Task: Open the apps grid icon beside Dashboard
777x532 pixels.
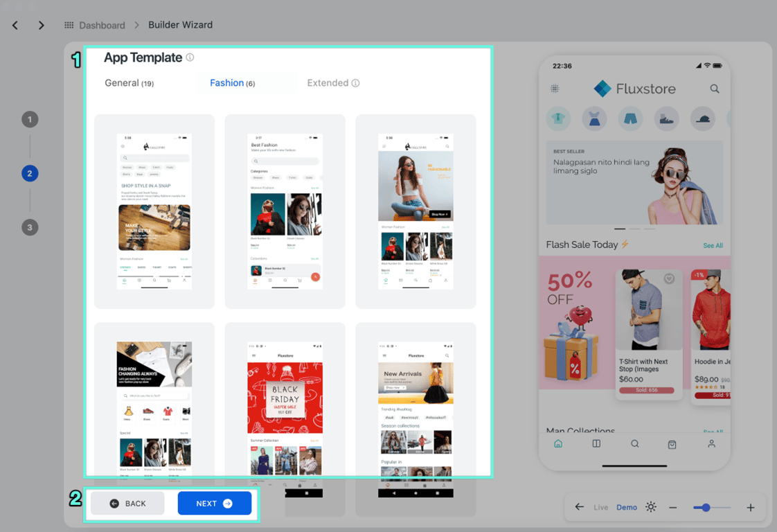Action: pyautogui.click(x=69, y=24)
